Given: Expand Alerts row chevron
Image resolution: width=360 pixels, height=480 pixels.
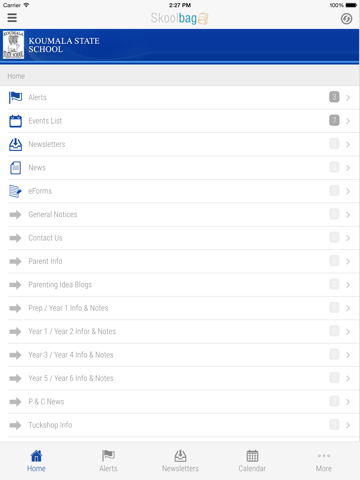Looking at the screenshot, I should [348, 98].
